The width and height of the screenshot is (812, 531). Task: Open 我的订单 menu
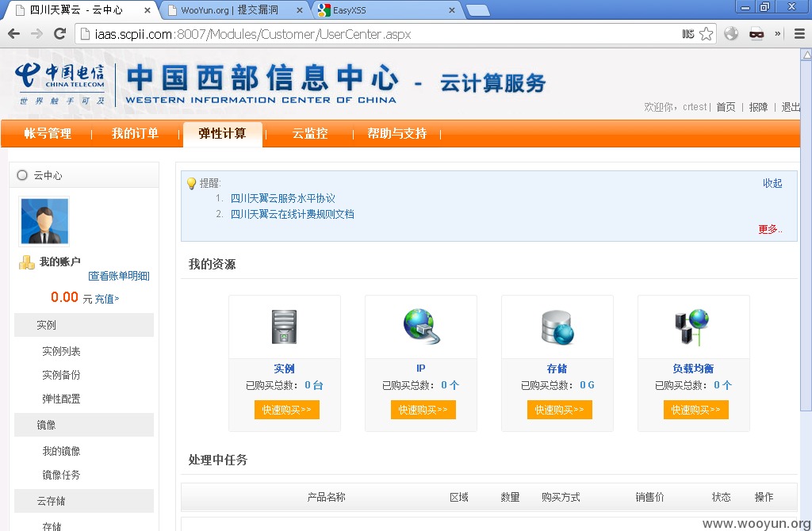pyautogui.click(x=135, y=133)
